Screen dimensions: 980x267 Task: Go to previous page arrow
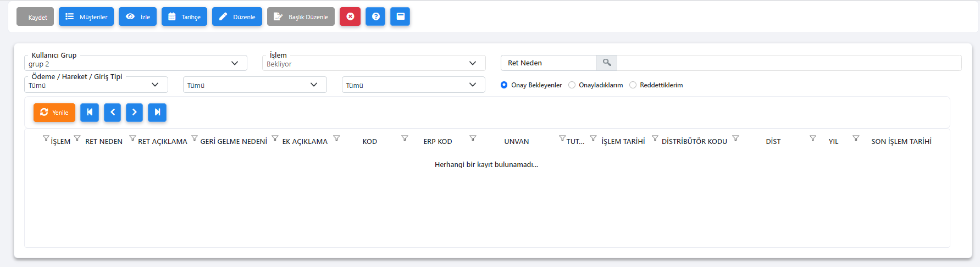[x=112, y=112]
